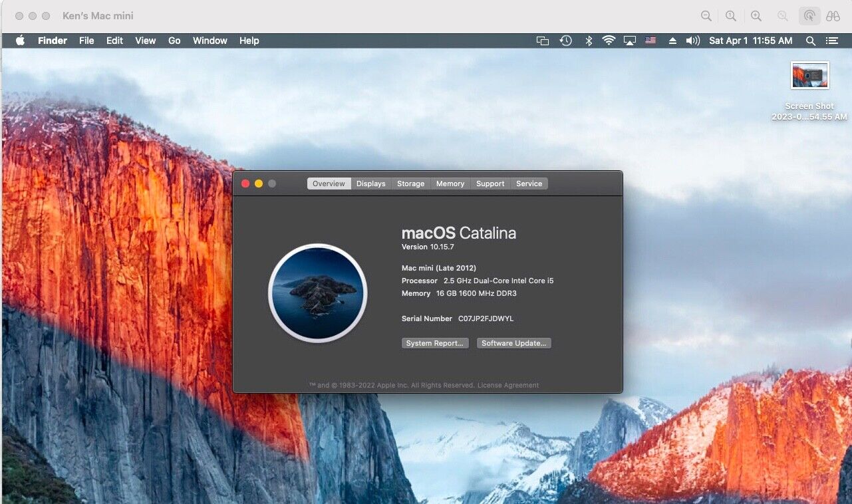The height and width of the screenshot is (504, 852).
Task: Open the Wi-Fi status menu
Action: [609, 41]
